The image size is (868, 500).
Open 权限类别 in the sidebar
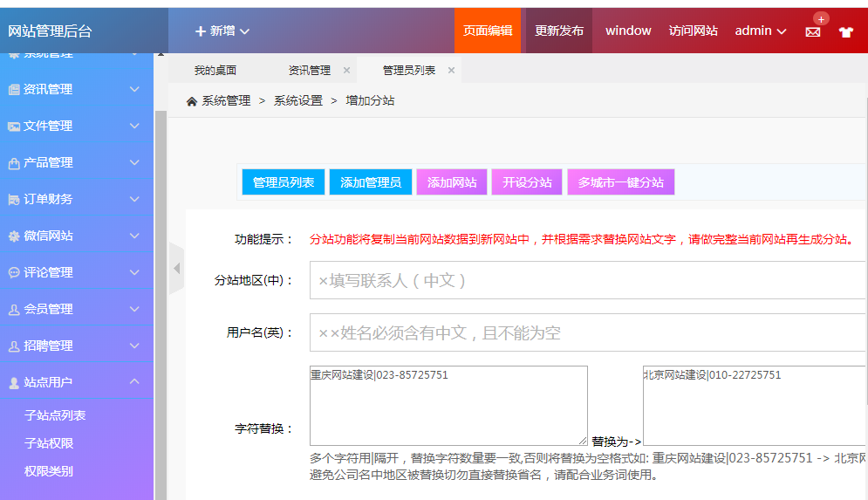point(49,471)
